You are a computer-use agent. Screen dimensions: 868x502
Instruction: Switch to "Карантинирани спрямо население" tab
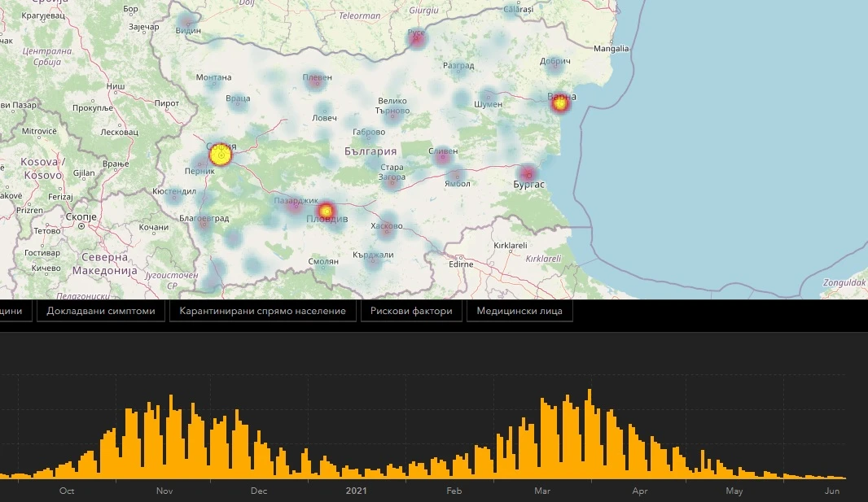tap(263, 311)
